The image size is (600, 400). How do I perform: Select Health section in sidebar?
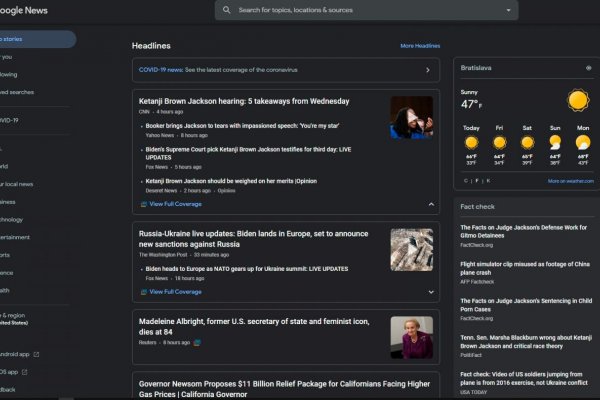pos(5,291)
